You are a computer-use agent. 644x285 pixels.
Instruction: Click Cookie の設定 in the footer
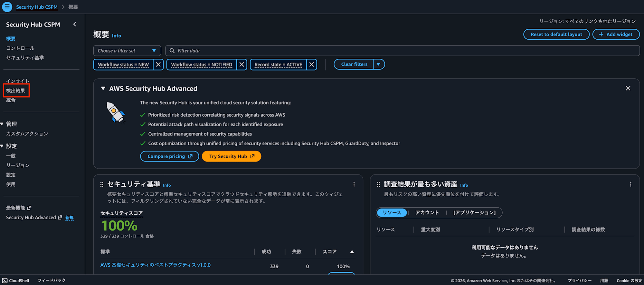pyautogui.click(x=630, y=281)
